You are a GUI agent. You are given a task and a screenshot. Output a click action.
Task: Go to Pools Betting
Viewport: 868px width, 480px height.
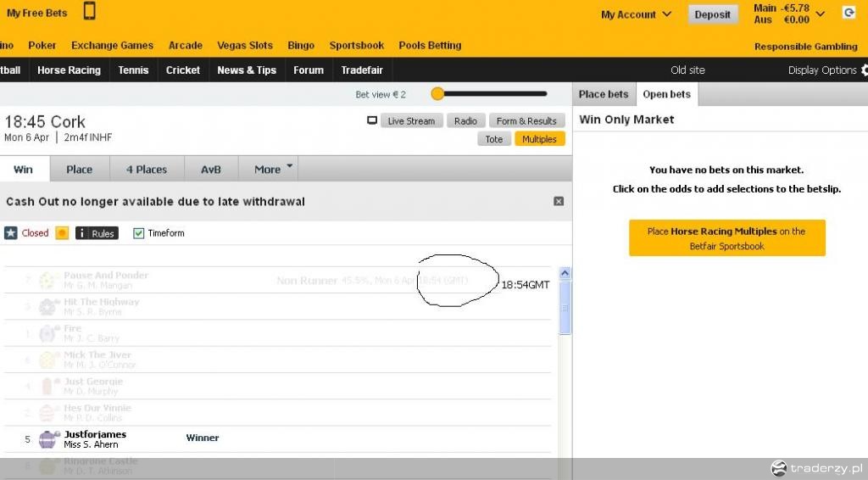[x=430, y=46]
